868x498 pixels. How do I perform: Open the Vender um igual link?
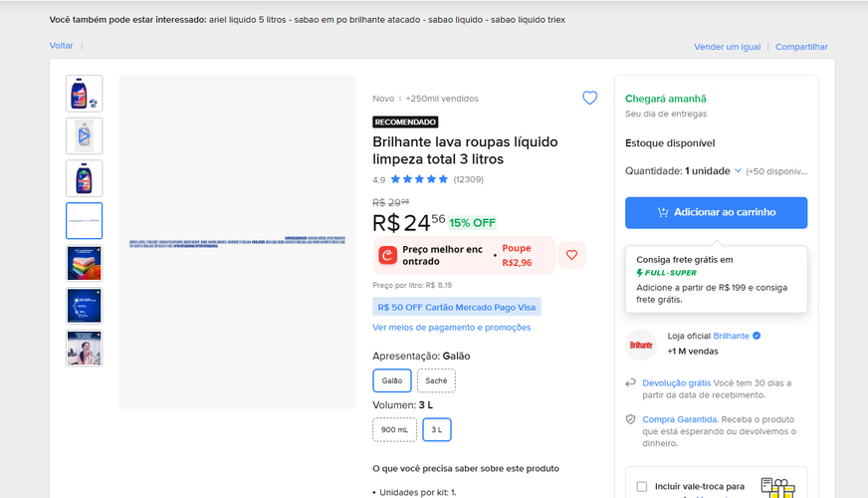[728, 47]
